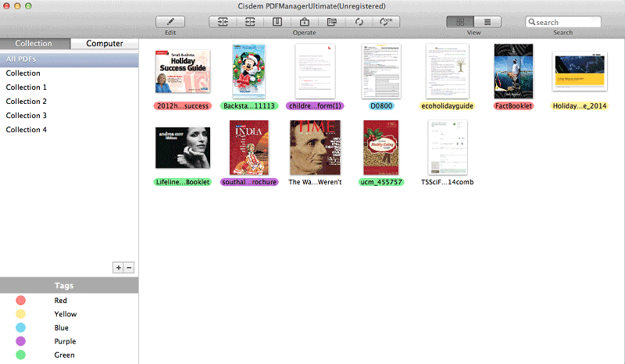Click the Blue tag color dot
Viewport: 625px width, 364px height.
click(21, 327)
